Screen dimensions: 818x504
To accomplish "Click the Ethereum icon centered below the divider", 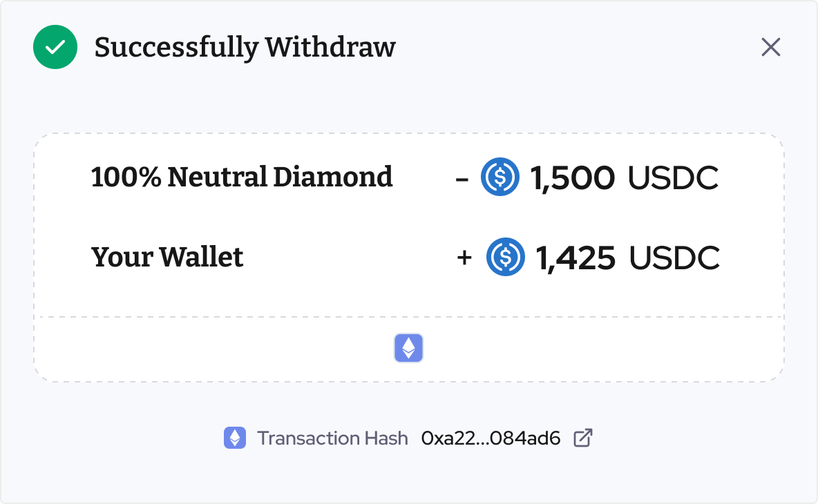I will [x=409, y=349].
